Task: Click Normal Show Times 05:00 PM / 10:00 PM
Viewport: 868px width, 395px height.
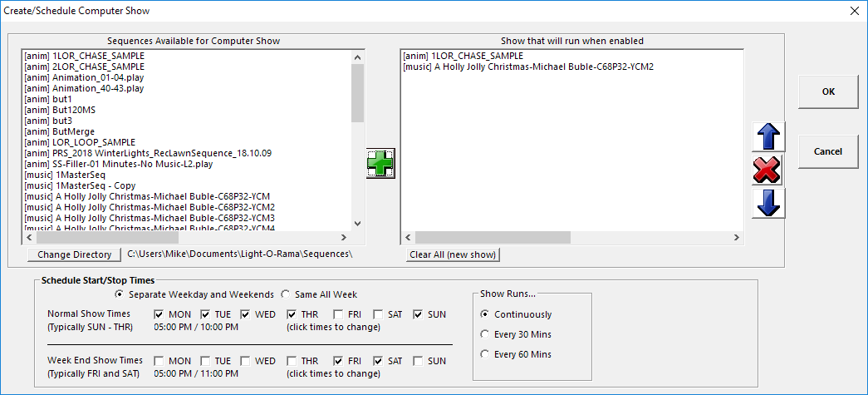Action: coord(195,327)
